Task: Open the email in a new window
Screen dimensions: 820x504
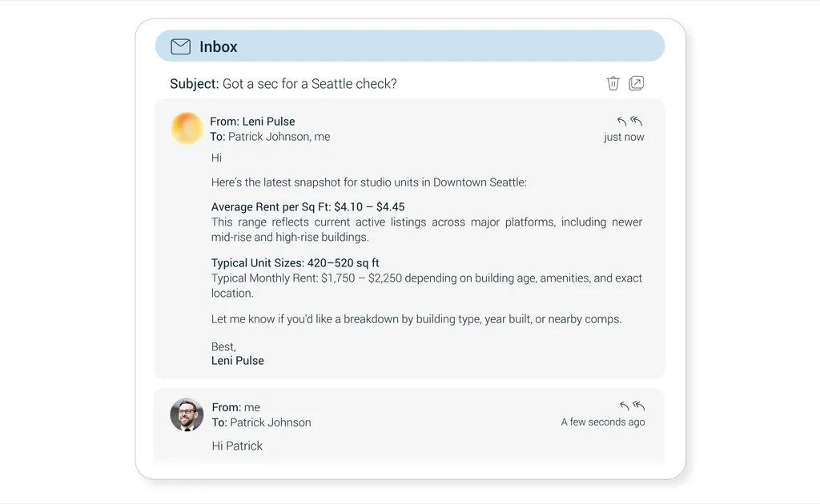Action: 637,83
